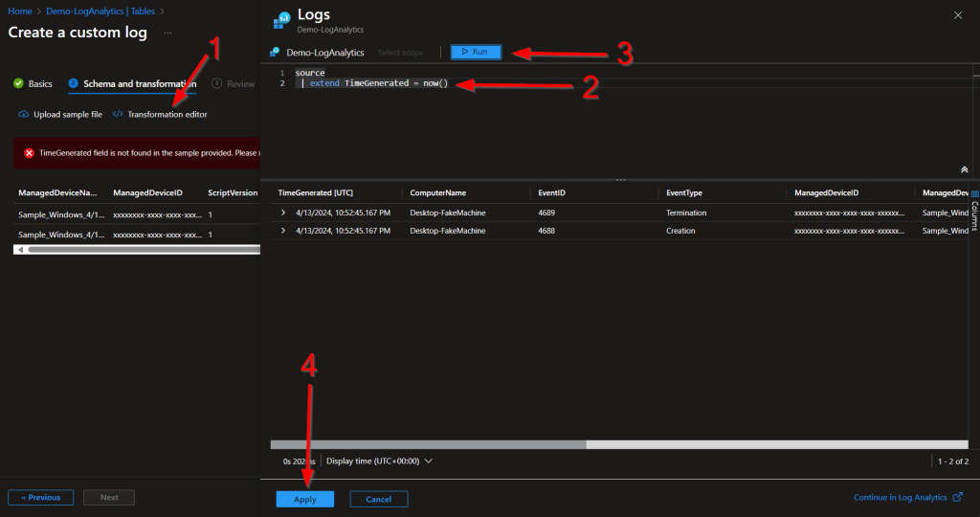Screen dimensions: 980x517
Task: Expand the second result row (EventID 4688)
Action: click(x=283, y=231)
